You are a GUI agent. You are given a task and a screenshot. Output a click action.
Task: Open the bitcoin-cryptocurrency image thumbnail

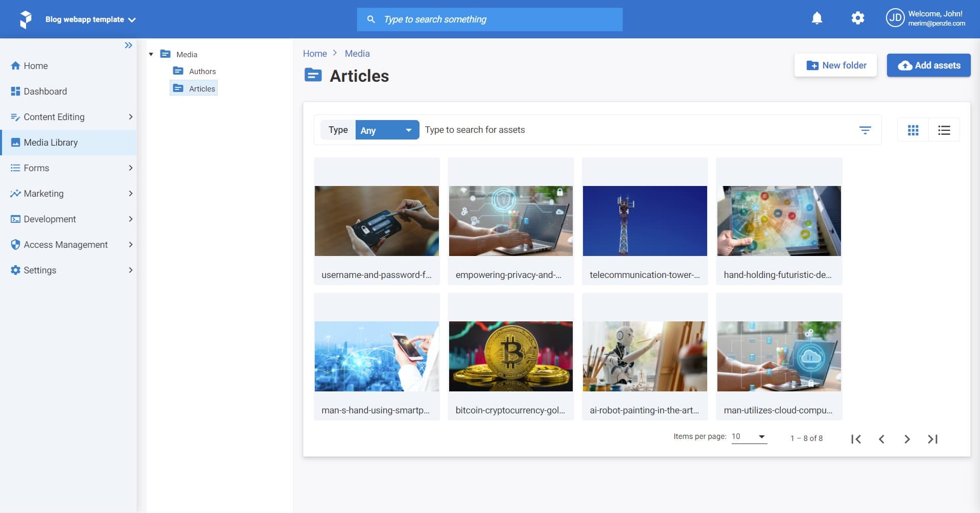510,356
